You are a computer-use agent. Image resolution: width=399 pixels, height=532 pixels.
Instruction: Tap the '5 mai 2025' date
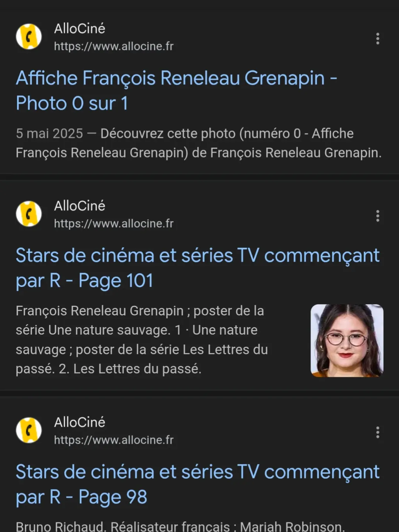[x=50, y=134]
